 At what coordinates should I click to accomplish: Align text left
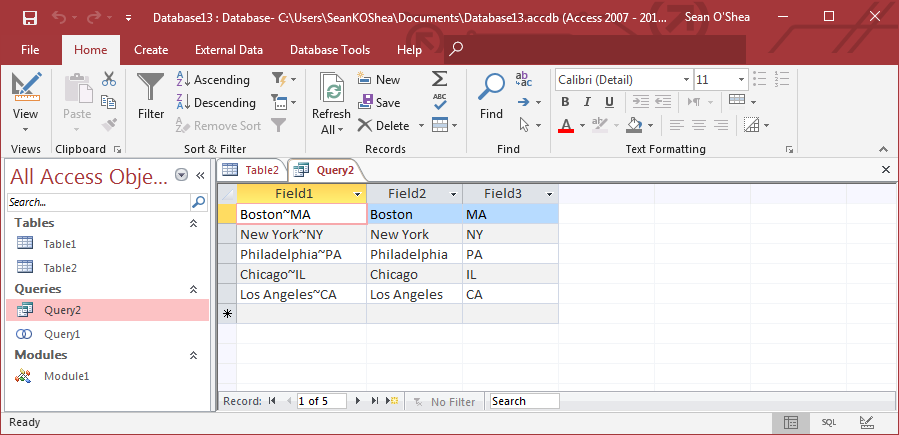tap(677, 125)
